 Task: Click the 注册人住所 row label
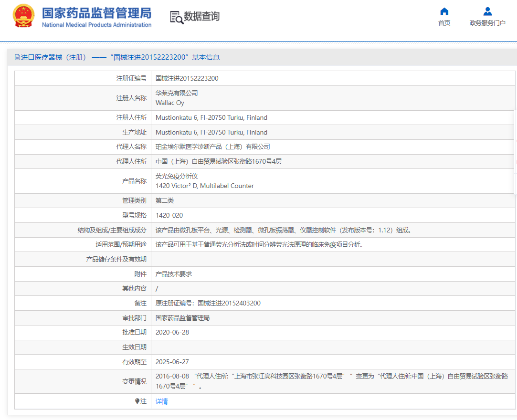[131, 118]
